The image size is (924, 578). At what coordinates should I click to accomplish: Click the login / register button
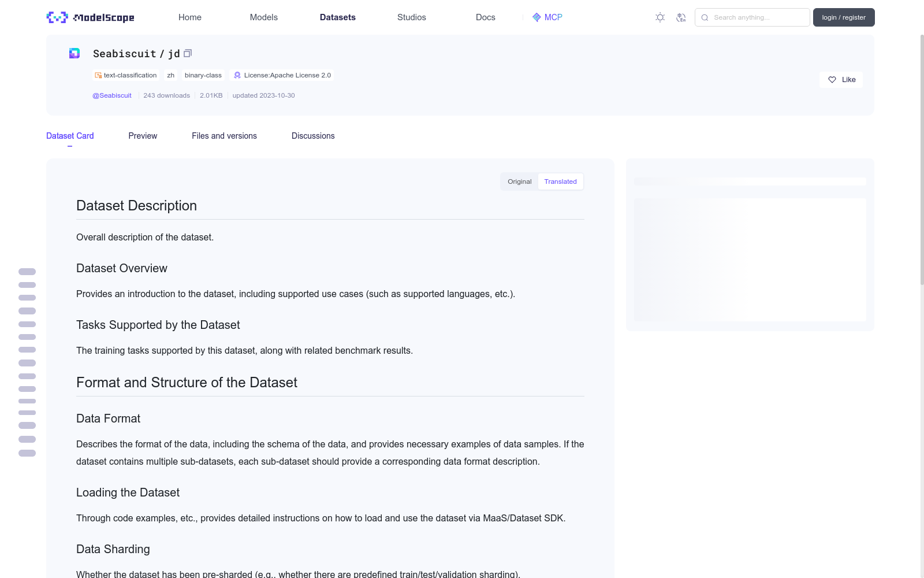[x=844, y=17]
